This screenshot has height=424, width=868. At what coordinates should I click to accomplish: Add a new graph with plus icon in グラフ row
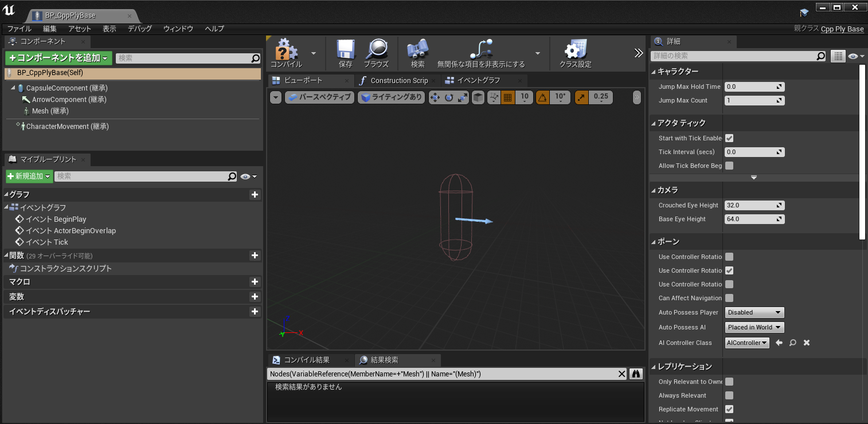pos(255,195)
